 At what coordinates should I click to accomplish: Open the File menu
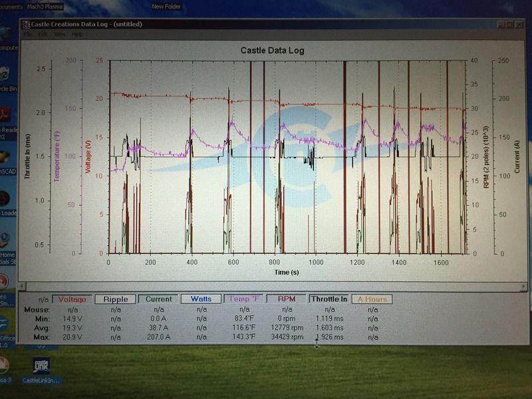28,35
